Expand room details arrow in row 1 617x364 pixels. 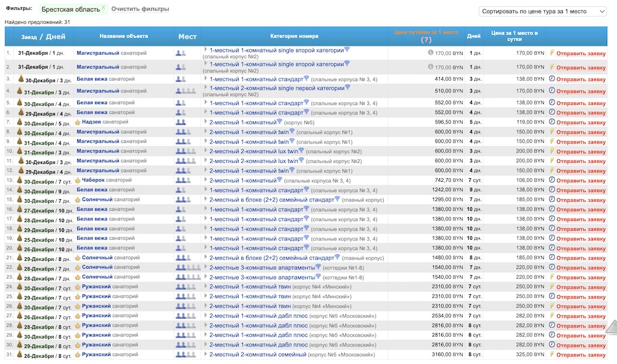206,49
